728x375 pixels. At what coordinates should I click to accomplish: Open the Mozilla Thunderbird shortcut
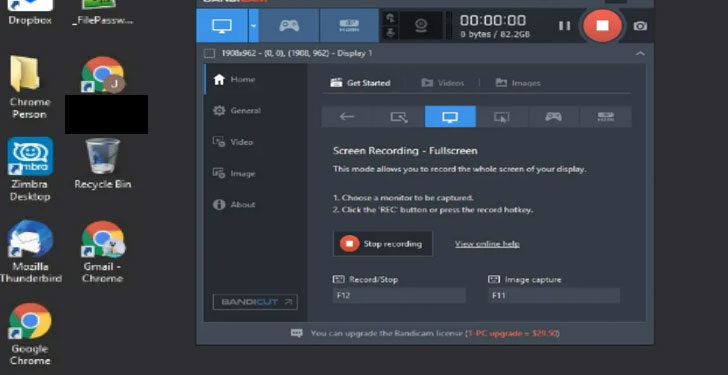pyautogui.click(x=31, y=252)
